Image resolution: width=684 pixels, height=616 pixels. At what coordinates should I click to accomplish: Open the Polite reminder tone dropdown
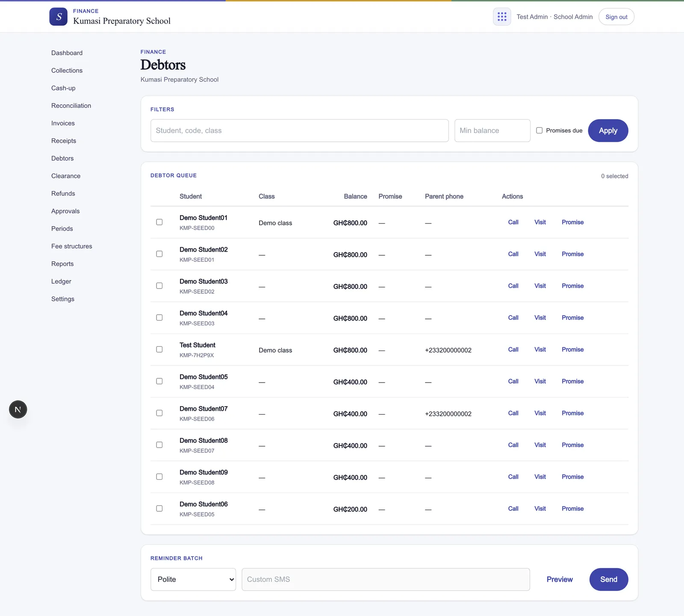click(x=193, y=579)
